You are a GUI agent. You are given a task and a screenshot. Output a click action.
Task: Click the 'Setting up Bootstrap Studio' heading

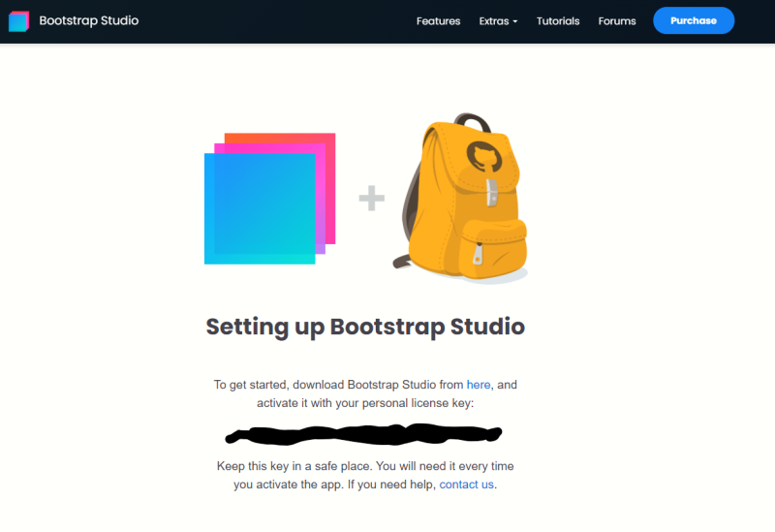click(x=365, y=327)
